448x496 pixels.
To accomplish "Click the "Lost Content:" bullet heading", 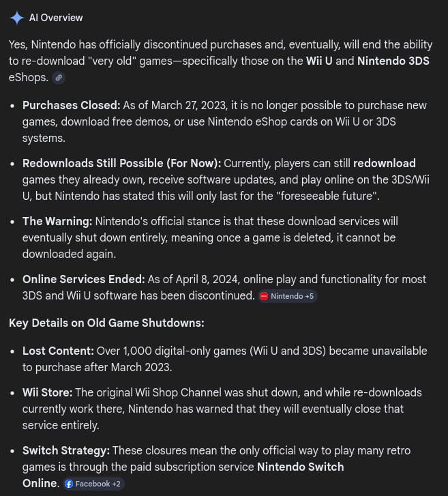I will coord(58,351).
